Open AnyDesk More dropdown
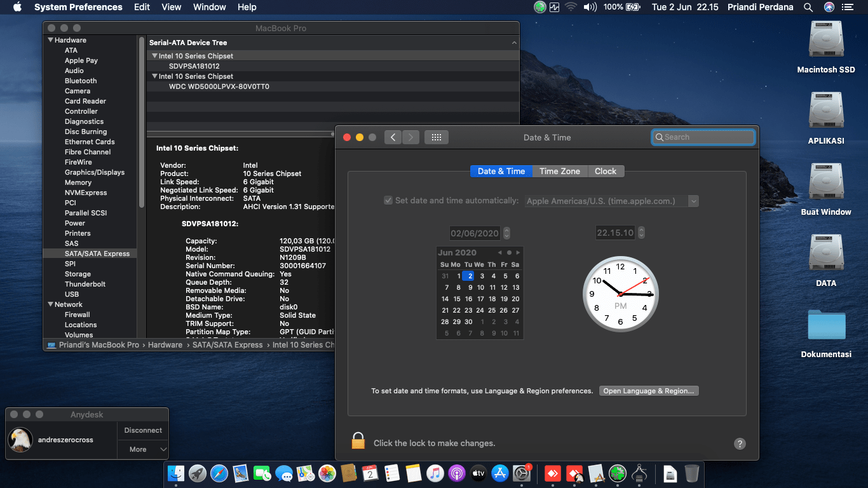Screen dimensions: 868x488 tap(143, 449)
